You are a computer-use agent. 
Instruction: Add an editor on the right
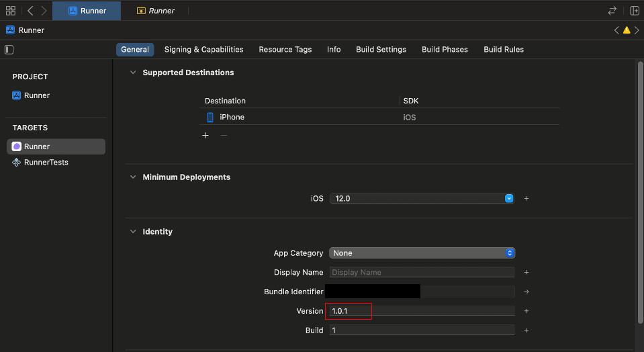(635, 11)
